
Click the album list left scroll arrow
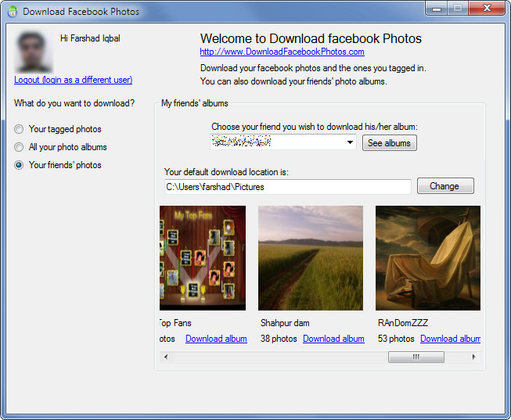click(166, 357)
